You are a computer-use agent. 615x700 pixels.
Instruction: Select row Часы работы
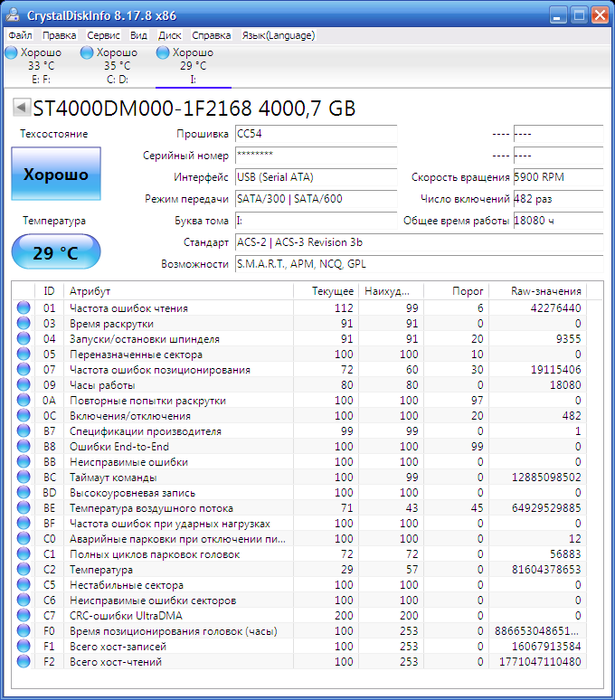tap(300, 385)
